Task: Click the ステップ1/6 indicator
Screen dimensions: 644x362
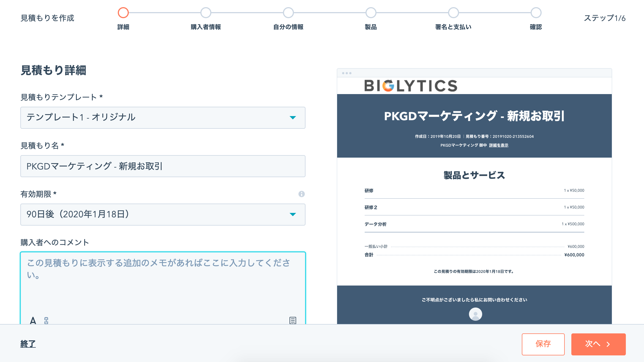Action: tap(605, 18)
